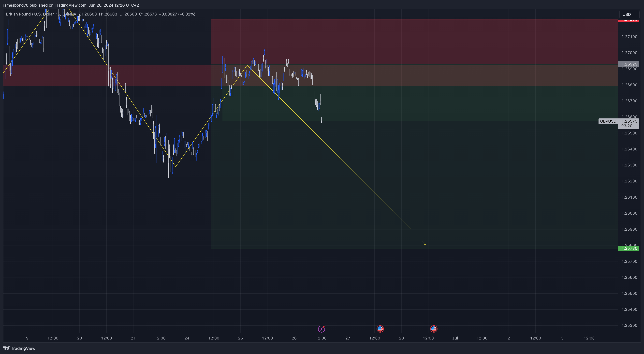Click the current price 1.26573 label
644x354 pixels.
click(x=629, y=121)
